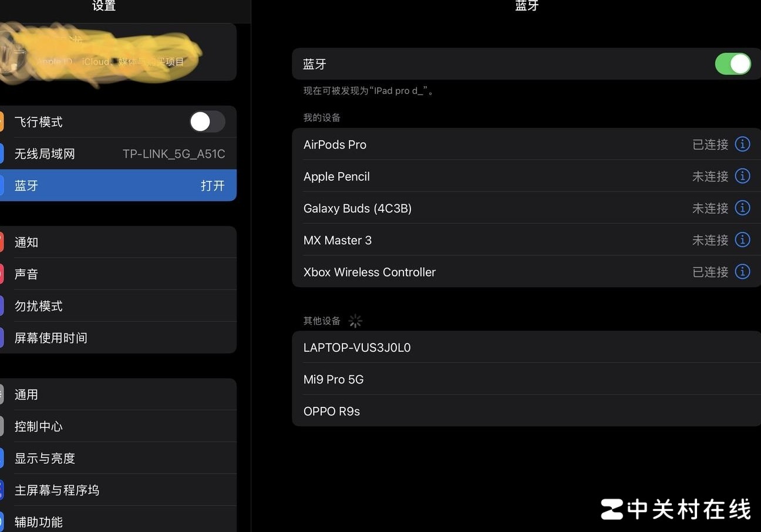Tap the Bluetooth icon in the sidebar
The height and width of the screenshot is (532, 761).
tap(2, 185)
